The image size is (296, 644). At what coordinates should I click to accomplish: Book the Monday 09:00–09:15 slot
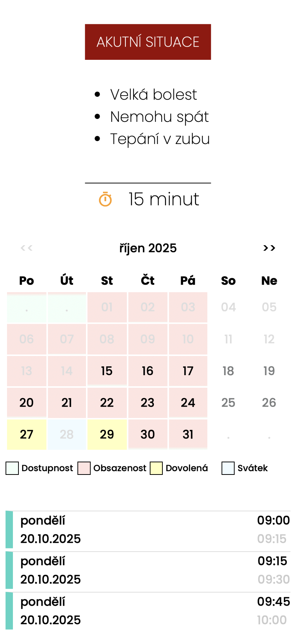point(148,530)
